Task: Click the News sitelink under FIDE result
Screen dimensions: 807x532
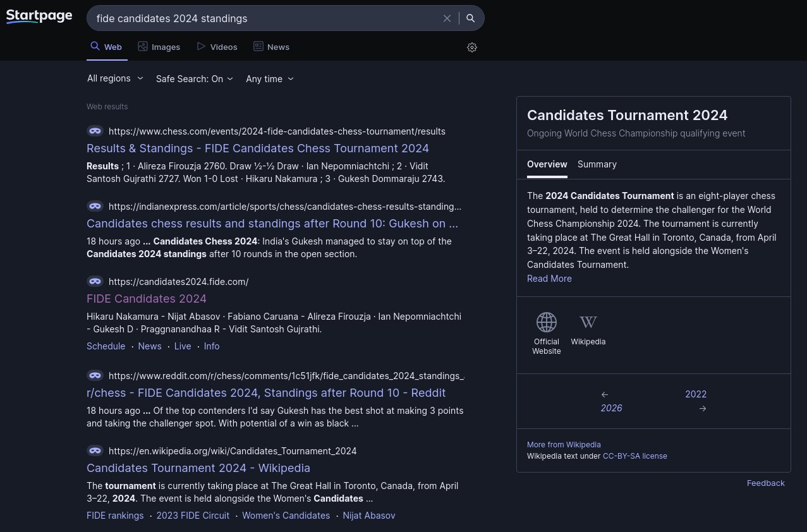Action: pos(150,346)
